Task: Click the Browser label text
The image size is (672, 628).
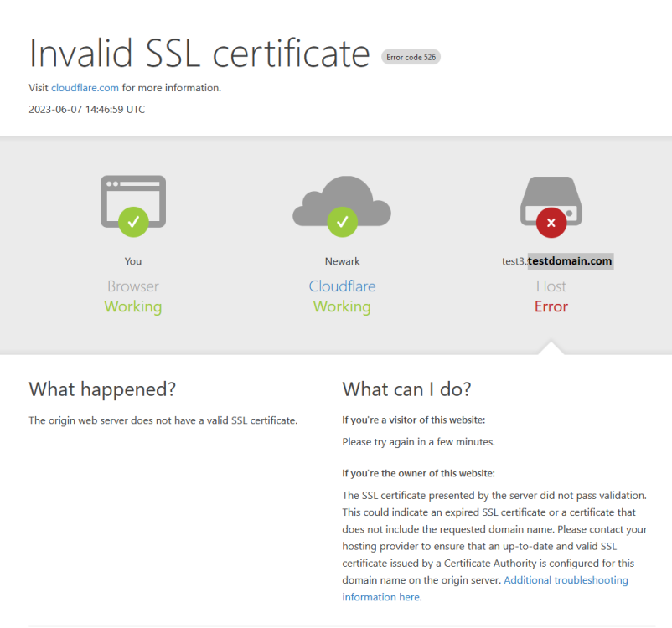Action: pyautogui.click(x=133, y=286)
